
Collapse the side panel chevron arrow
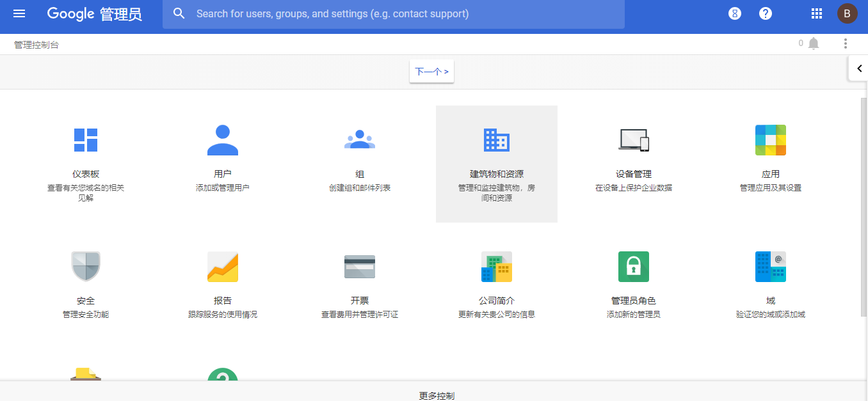coord(859,68)
